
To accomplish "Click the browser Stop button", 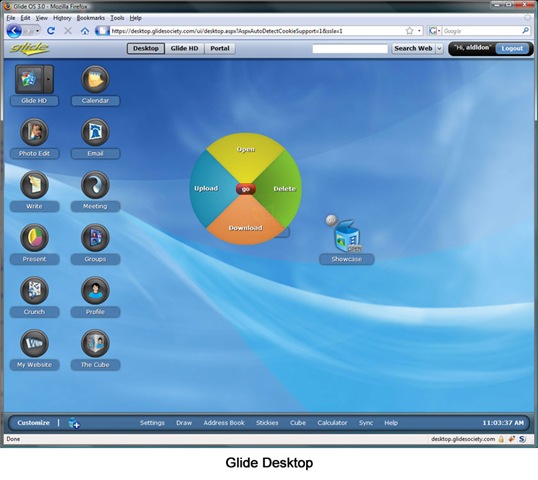I will (x=68, y=31).
